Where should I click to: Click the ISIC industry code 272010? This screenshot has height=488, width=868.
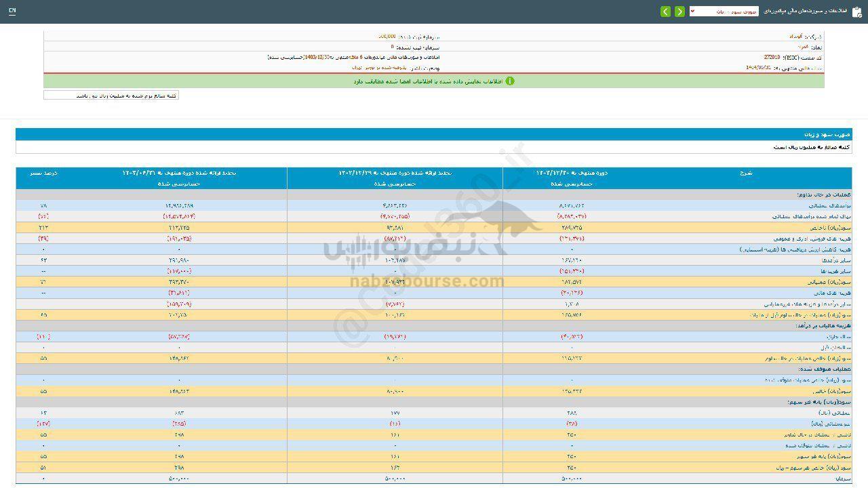(x=772, y=58)
